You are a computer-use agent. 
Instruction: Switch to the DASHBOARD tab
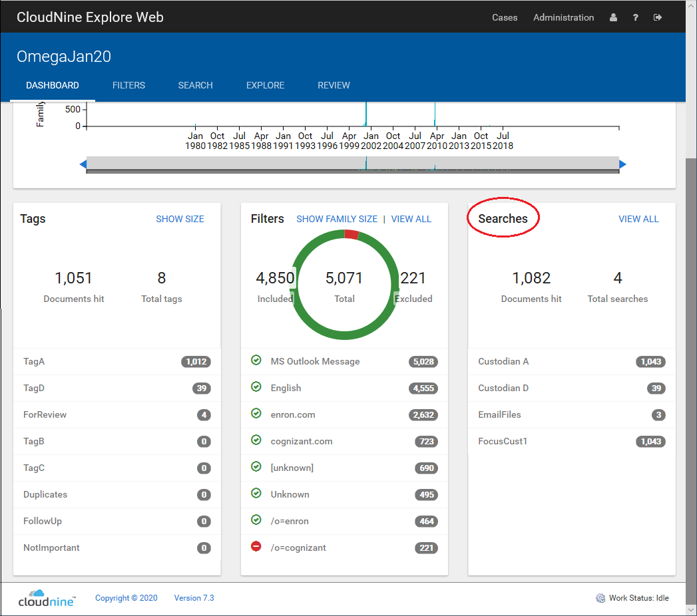click(53, 85)
